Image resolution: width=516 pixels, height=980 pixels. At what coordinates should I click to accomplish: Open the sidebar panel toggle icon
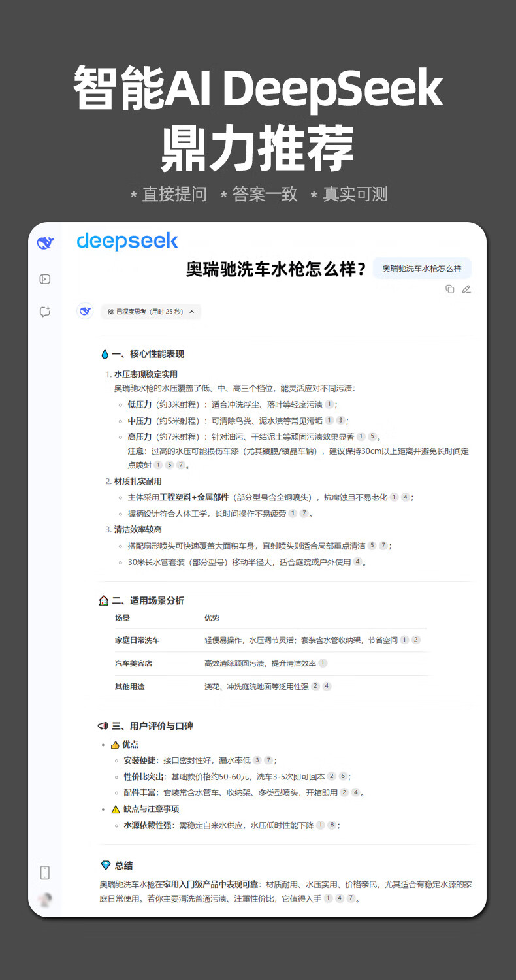point(45,280)
